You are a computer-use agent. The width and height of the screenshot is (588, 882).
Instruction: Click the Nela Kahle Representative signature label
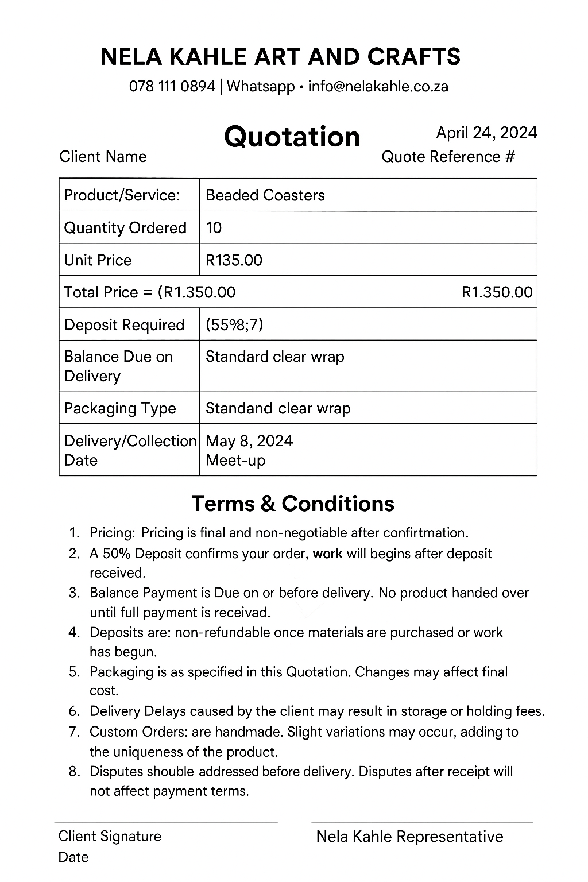(409, 837)
